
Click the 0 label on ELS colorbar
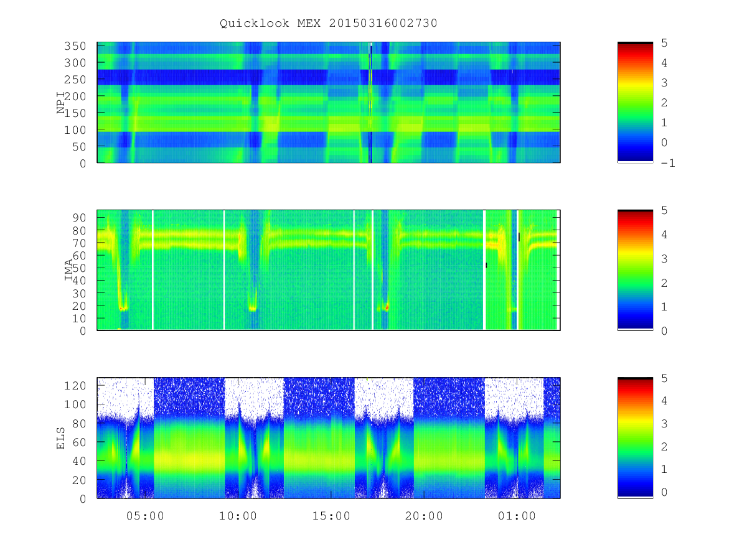pyautogui.click(x=665, y=492)
